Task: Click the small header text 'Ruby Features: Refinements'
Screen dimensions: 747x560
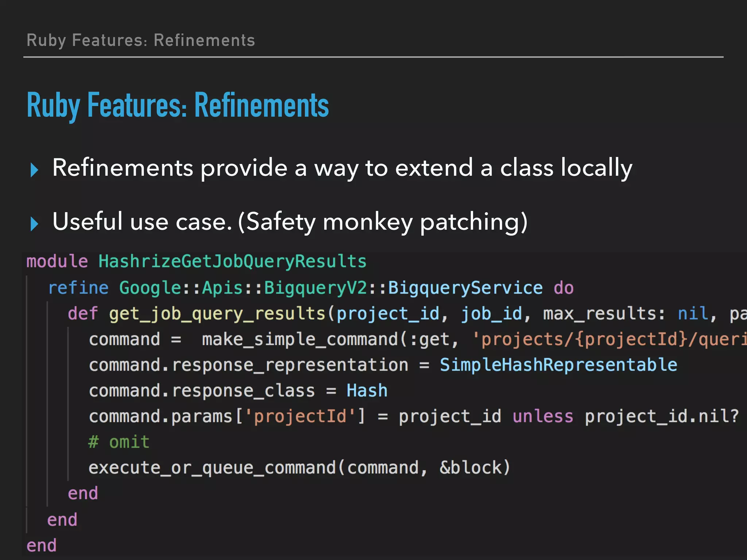Action: [141, 40]
